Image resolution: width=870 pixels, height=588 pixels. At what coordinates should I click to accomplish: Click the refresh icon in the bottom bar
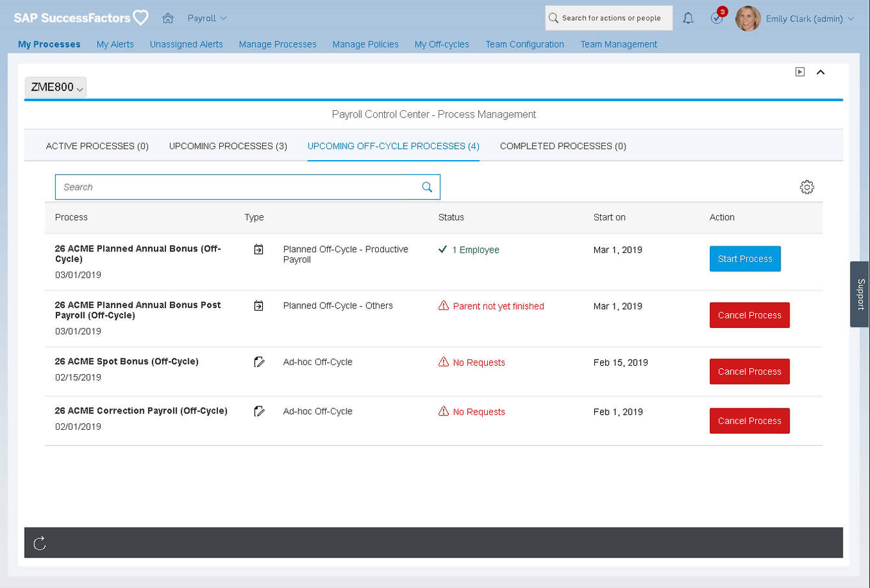(x=40, y=543)
